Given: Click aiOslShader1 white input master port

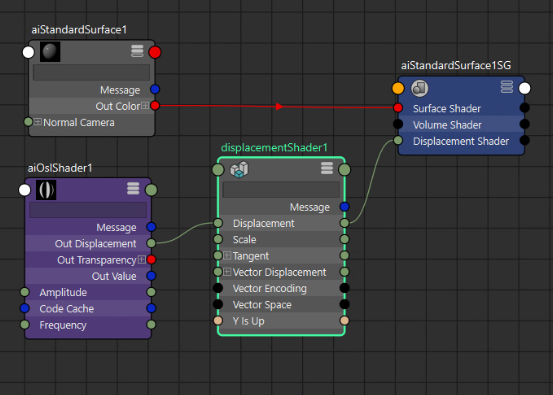Looking at the screenshot, I should [25, 190].
